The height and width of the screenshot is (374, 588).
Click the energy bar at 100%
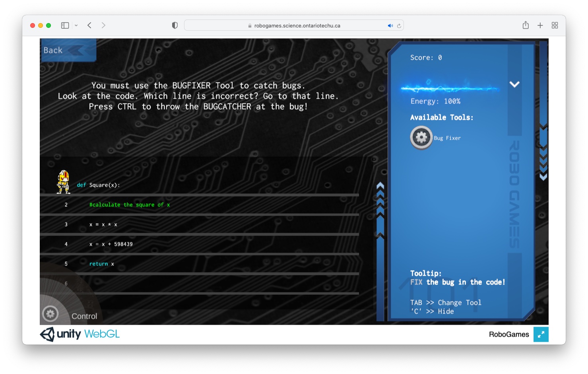[x=449, y=88]
